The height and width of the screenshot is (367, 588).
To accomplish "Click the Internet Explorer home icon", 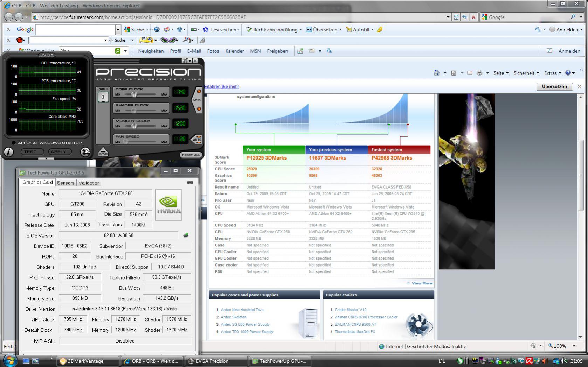I will coord(437,73).
